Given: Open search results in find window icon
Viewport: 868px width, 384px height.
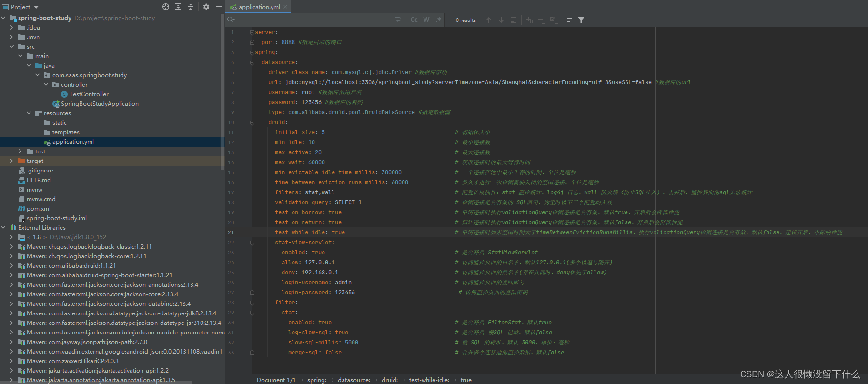Looking at the screenshot, I should (570, 20).
